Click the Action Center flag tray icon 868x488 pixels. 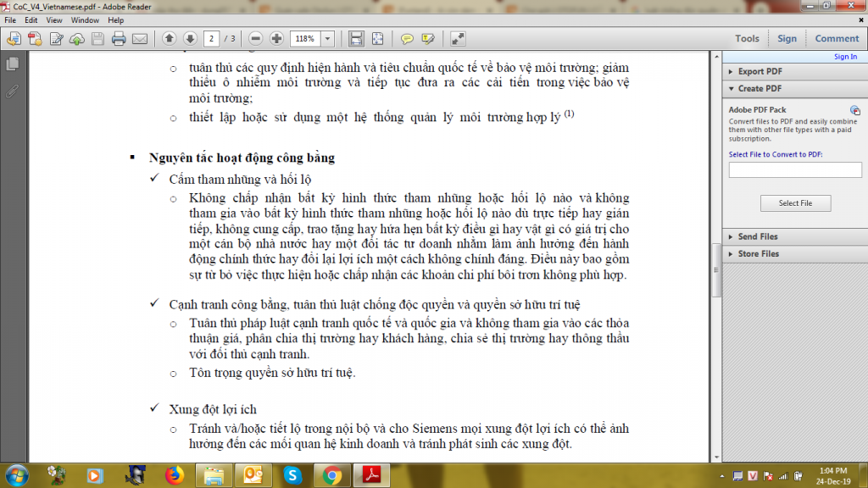[768, 476]
